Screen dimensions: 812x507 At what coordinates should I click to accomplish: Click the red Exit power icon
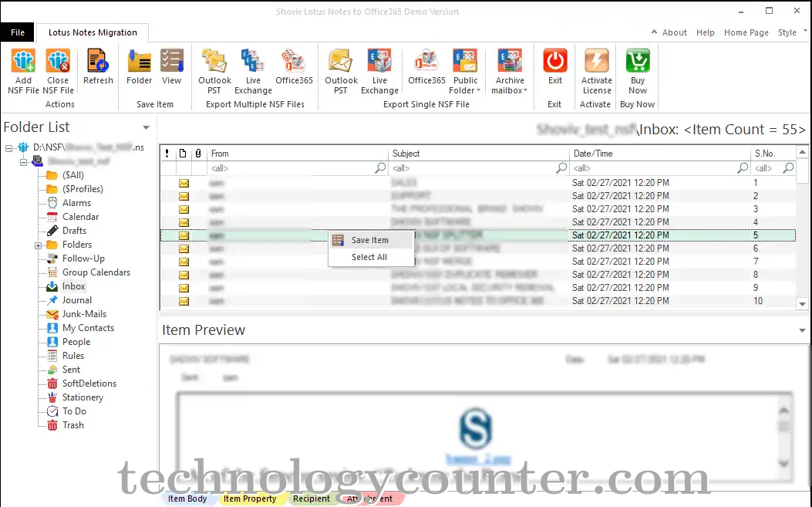point(555,61)
